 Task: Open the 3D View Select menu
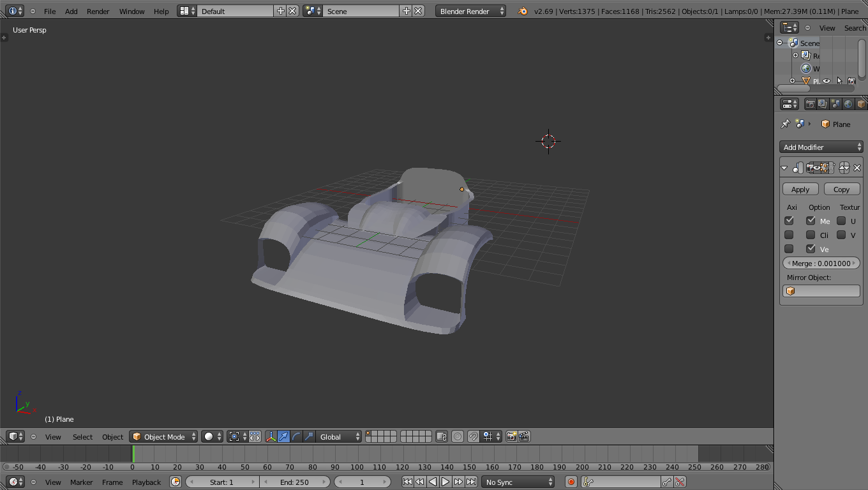point(82,436)
